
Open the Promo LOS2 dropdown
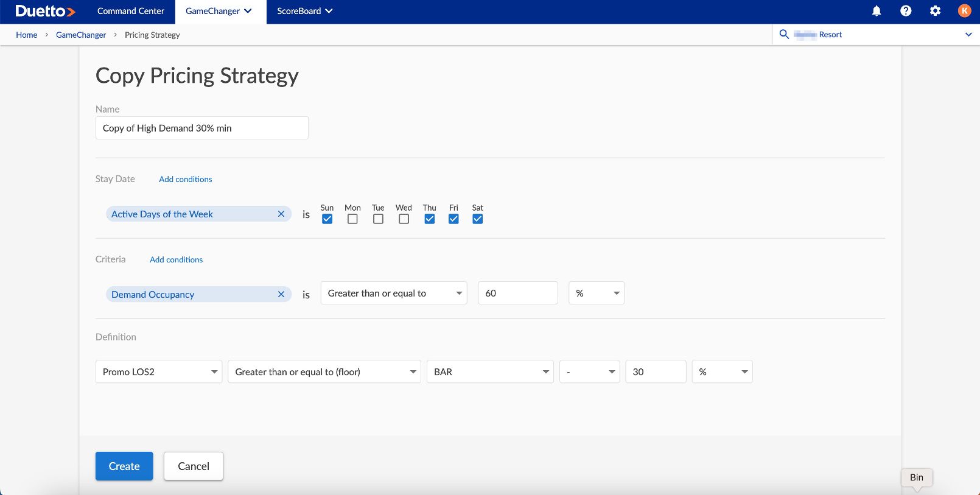click(x=159, y=372)
